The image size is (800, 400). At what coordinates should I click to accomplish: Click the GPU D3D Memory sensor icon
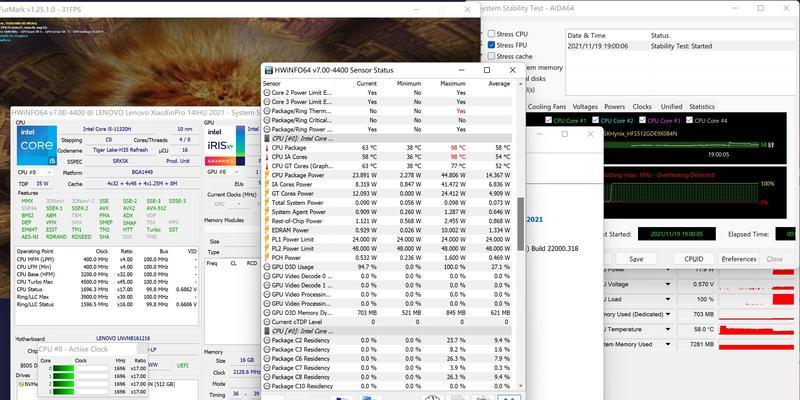coord(267,313)
